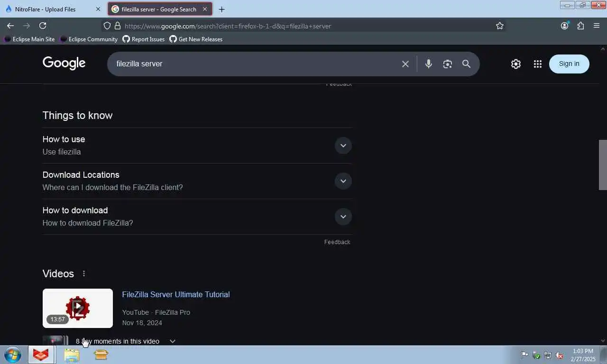Open the red taskbar app icon
This screenshot has width=607, height=364.
(41, 355)
